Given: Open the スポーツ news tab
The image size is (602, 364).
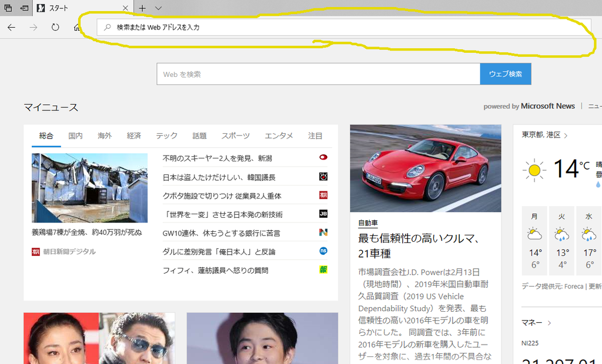Looking at the screenshot, I should 235,136.
